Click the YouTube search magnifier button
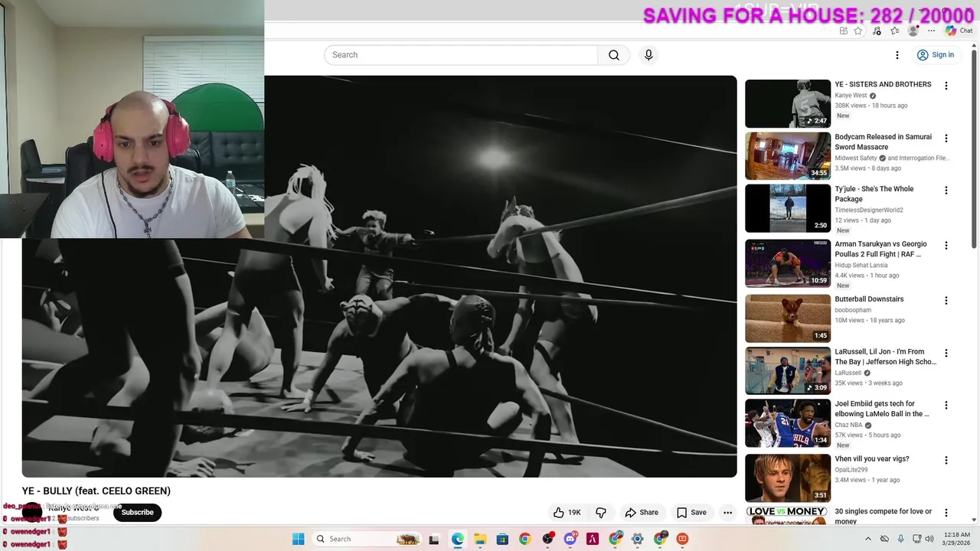Screen dimensions: 980x551 pos(614,55)
